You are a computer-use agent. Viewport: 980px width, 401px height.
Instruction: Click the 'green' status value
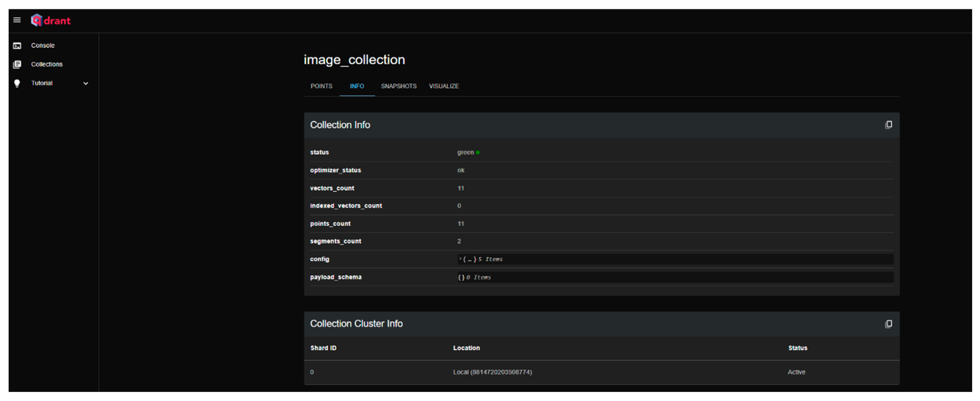pyautogui.click(x=465, y=152)
